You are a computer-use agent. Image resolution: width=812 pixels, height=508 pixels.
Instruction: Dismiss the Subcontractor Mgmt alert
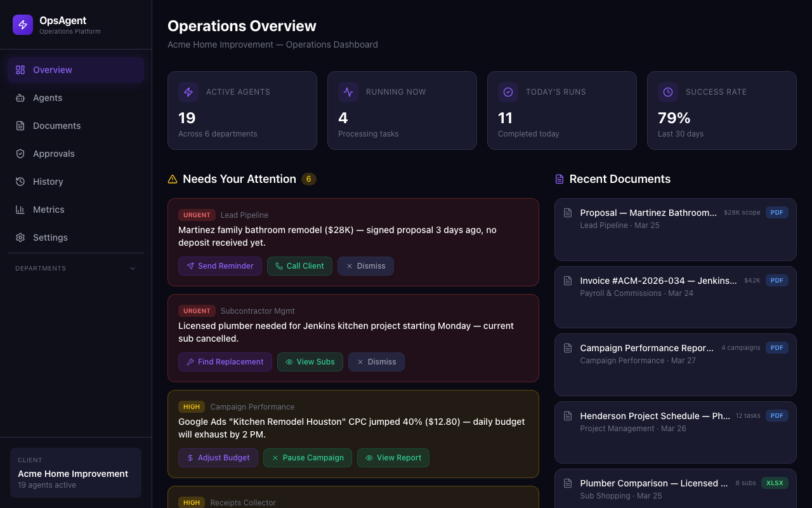point(376,362)
